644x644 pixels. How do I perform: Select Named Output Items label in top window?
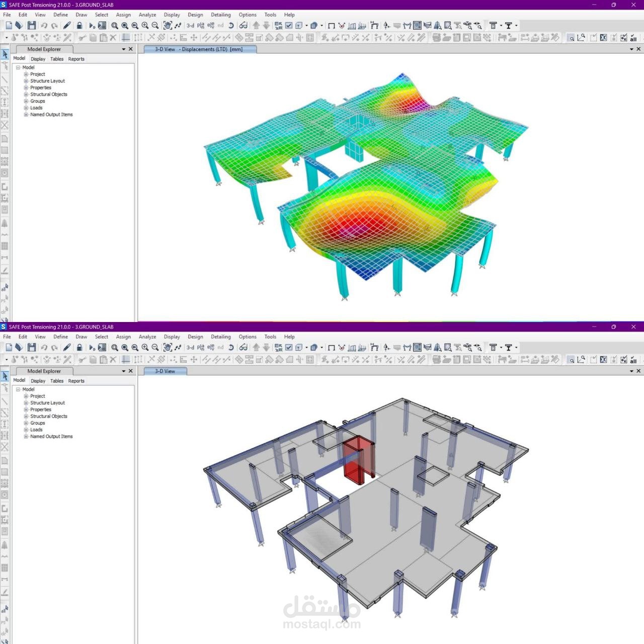51,115
